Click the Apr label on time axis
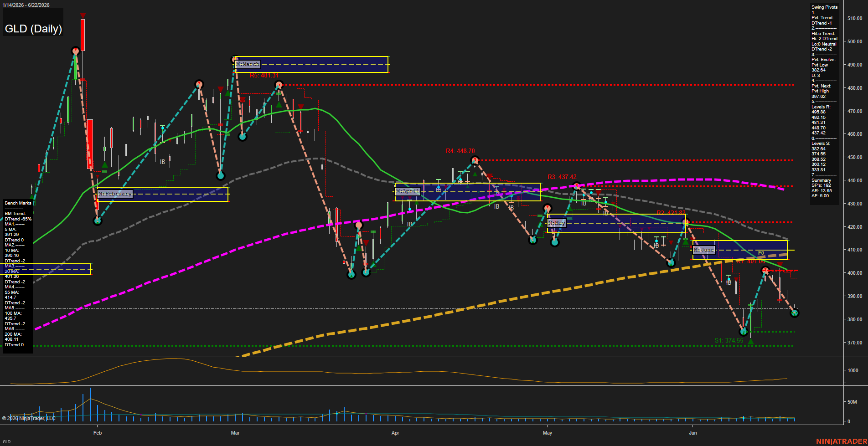 tap(395, 433)
